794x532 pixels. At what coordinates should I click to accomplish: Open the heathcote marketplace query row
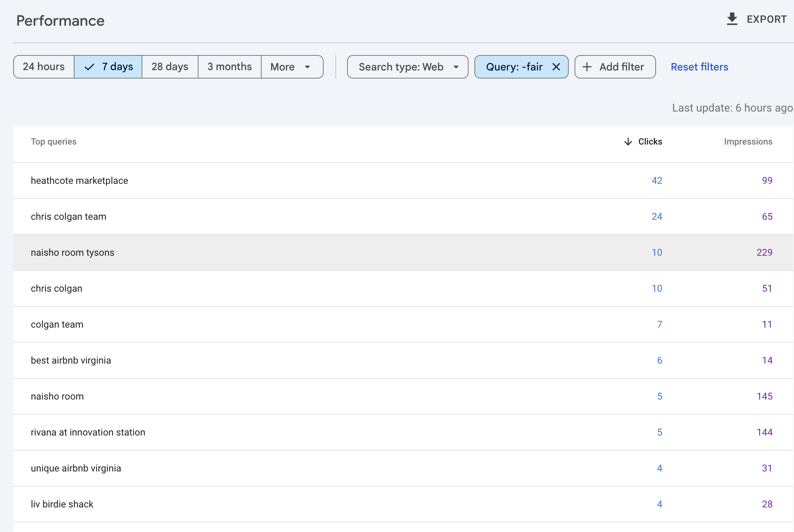click(x=80, y=181)
